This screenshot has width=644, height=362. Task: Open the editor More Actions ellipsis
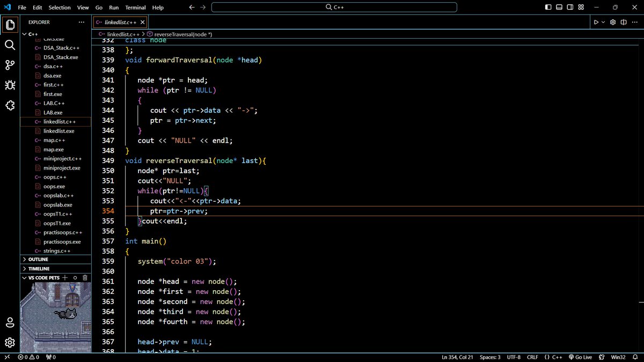634,22
